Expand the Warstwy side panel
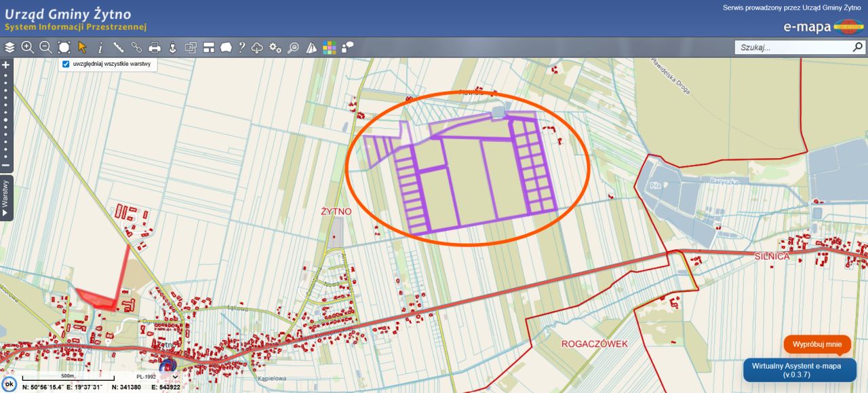This screenshot has height=393, width=868. [5, 198]
